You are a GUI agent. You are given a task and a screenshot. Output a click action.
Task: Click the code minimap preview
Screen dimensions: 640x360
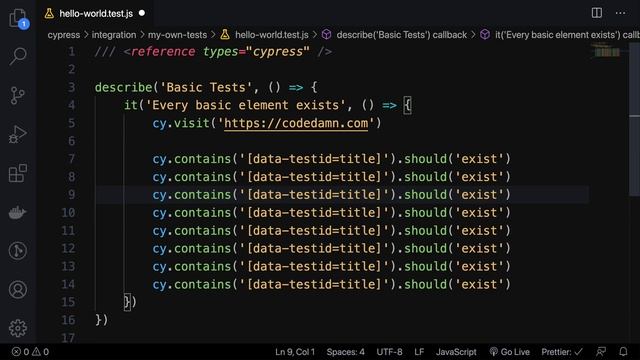pos(607,51)
